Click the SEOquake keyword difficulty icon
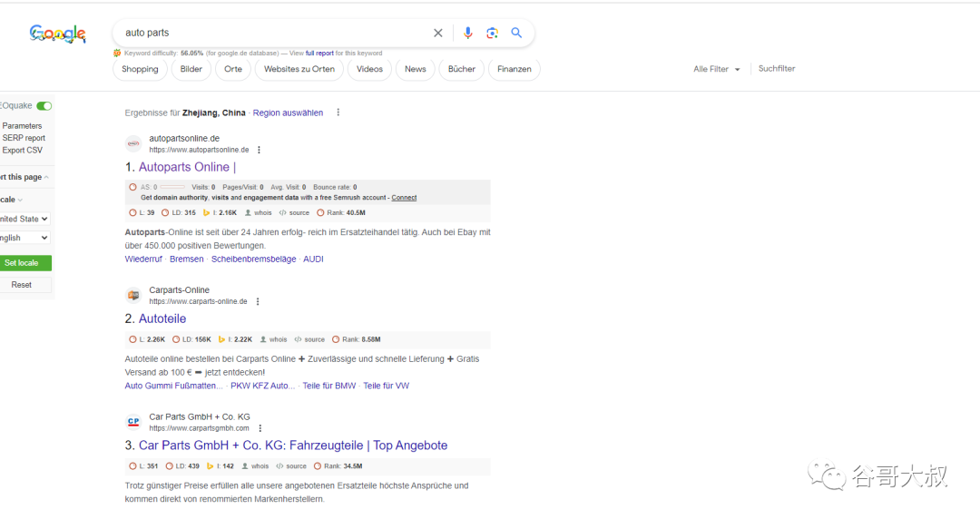The width and height of the screenshot is (980, 519). [117, 54]
